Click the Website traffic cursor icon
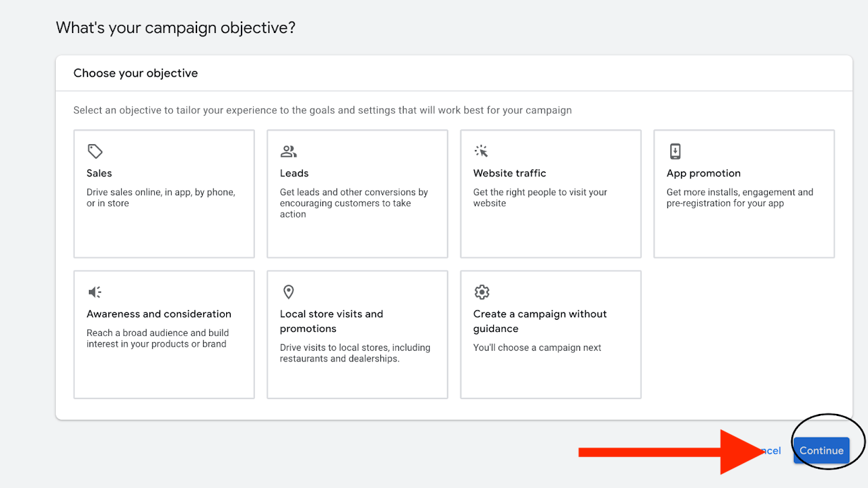 [481, 151]
